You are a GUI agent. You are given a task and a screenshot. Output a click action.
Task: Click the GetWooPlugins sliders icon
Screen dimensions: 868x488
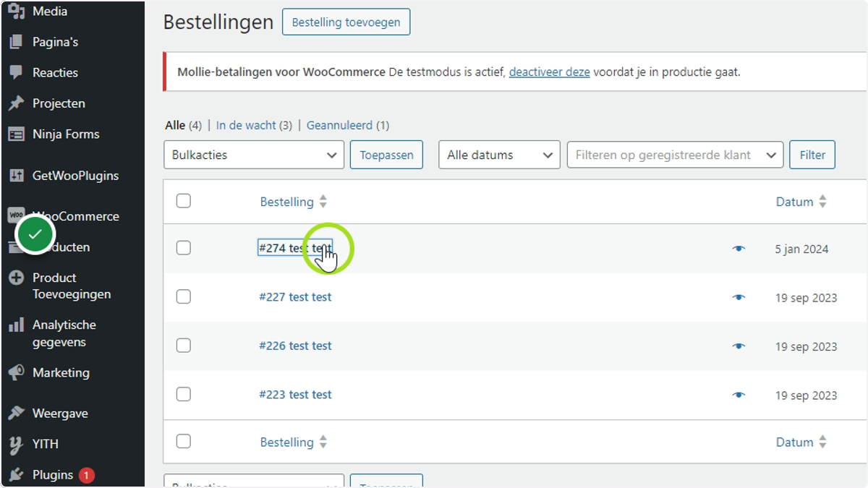[16, 176]
